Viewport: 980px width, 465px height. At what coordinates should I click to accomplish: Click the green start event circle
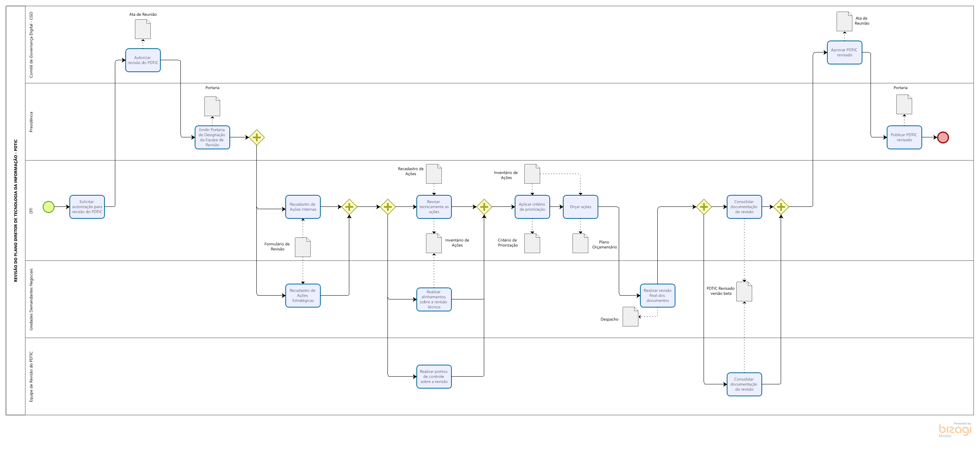click(49, 207)
